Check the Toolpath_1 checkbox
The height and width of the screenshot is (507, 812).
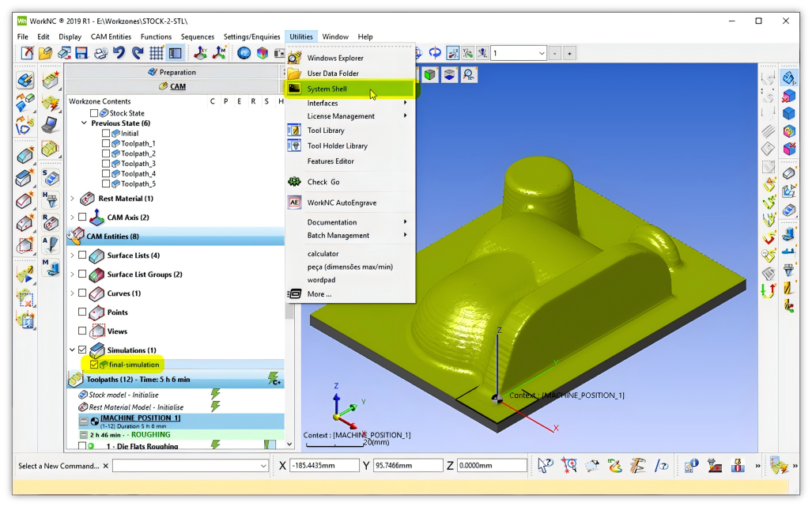pos(106,143)
